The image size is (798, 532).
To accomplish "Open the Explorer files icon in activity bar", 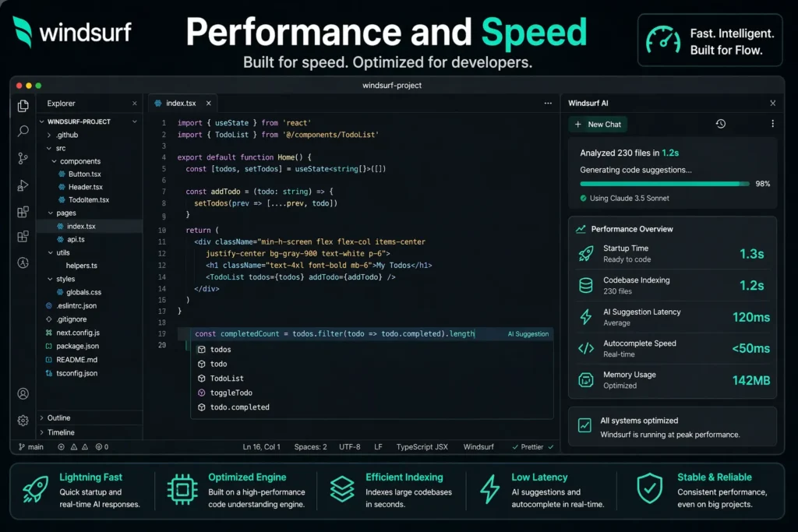I will pyautogui.click(x=23, y=105).
